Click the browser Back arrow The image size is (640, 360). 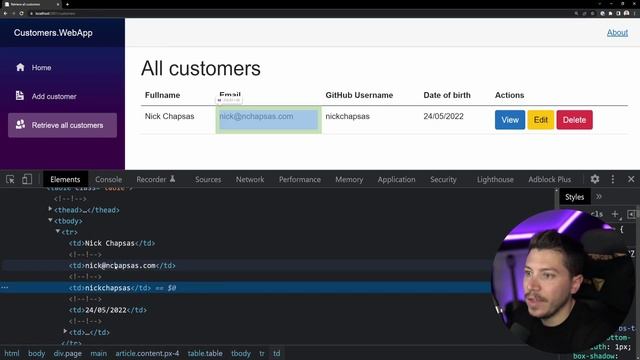click(5, 13)
